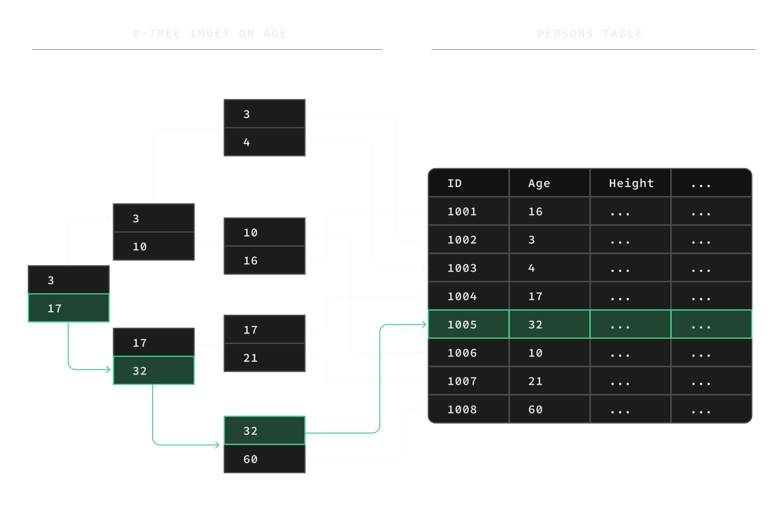Select the 21 leaf index entry

point(264,358)
